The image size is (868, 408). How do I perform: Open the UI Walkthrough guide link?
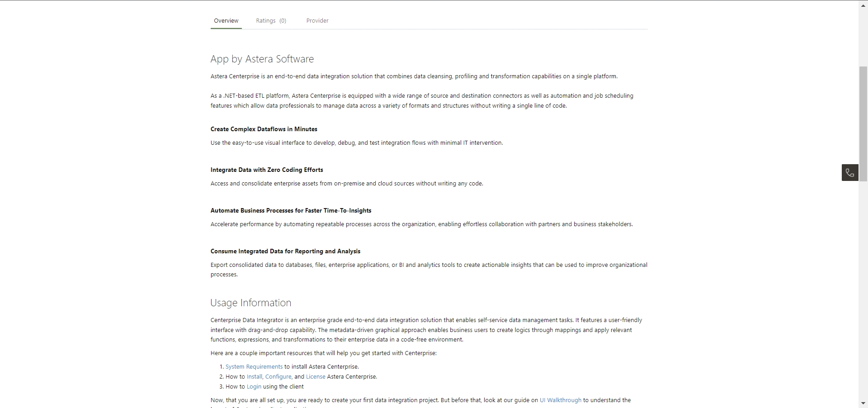coord(560,400)
